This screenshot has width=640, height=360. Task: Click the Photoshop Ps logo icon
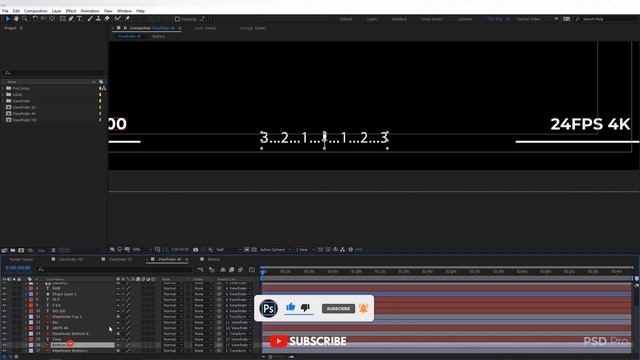coord(269,308)
